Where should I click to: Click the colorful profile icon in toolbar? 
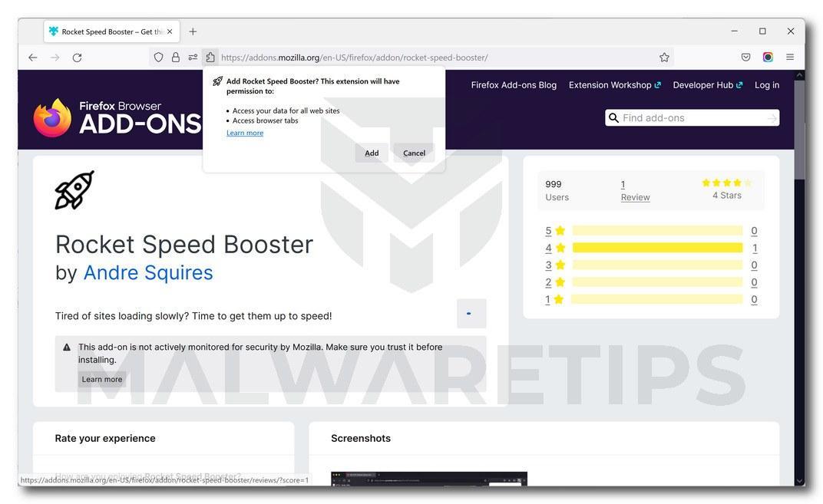(x=768, y=58)
